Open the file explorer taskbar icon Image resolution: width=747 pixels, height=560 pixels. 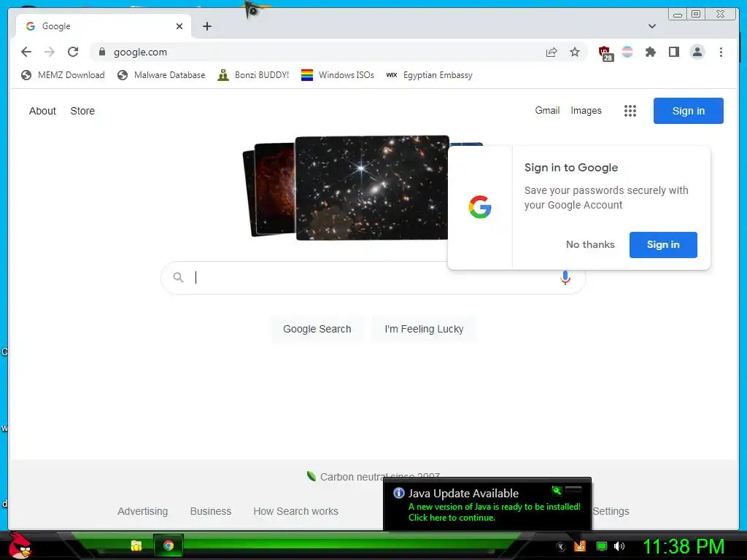(x=136, y=545)
